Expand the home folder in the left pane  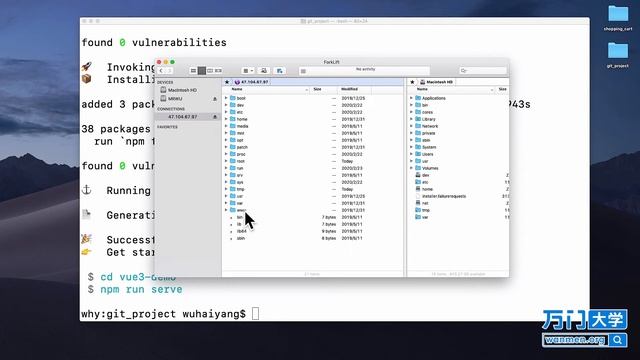pos(226,119)
